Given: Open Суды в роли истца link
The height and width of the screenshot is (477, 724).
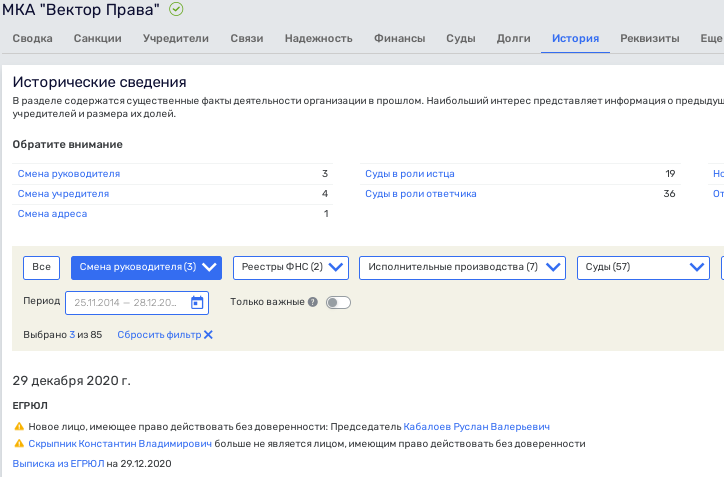Looking at the screenshot, I should point(410,174).
